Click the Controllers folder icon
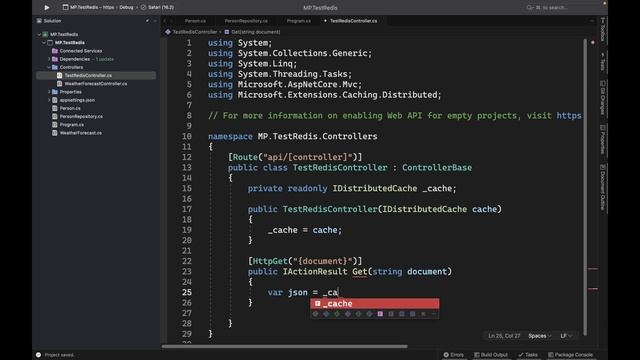Image resolution: width=640 pixels, height=360 pixels. [55, 67]
